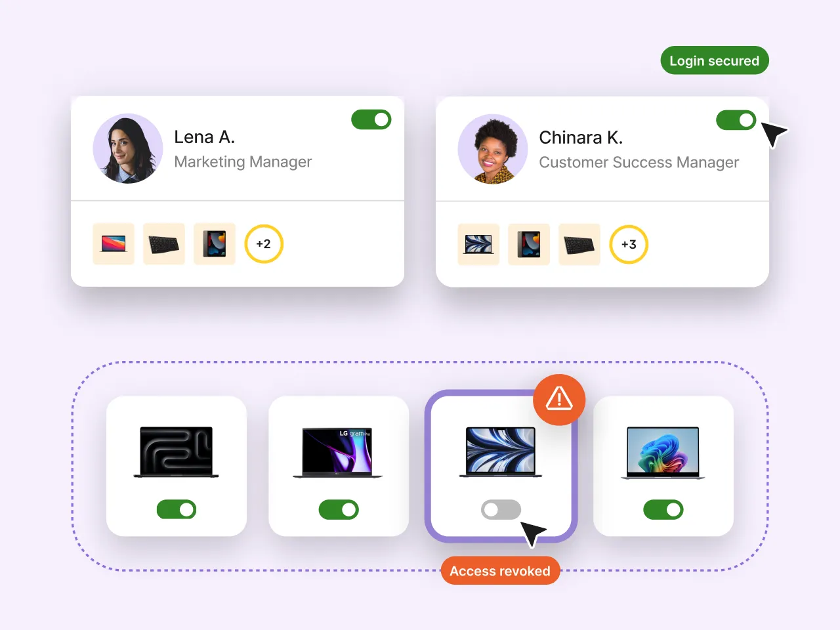This screenshot has height=630, width=840.
Task: Enable the revoked MacBook Air toggle
Action: [501, 509]
